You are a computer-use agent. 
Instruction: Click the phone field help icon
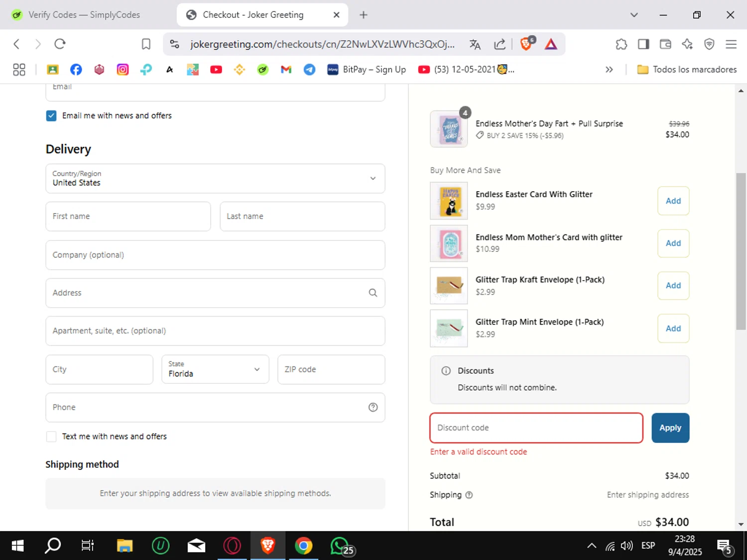tap(373, 407)
